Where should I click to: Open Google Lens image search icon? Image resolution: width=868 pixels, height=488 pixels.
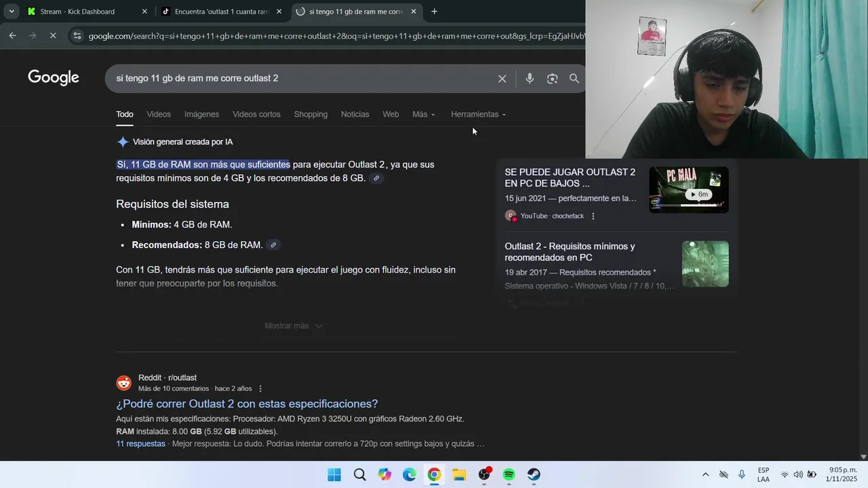pyautogui.click(x=552, y=79)
